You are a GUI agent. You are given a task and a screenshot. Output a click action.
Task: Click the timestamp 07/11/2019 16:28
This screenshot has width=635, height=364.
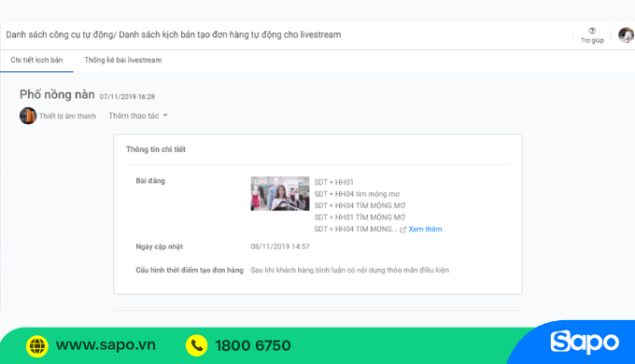coord(127,97)
